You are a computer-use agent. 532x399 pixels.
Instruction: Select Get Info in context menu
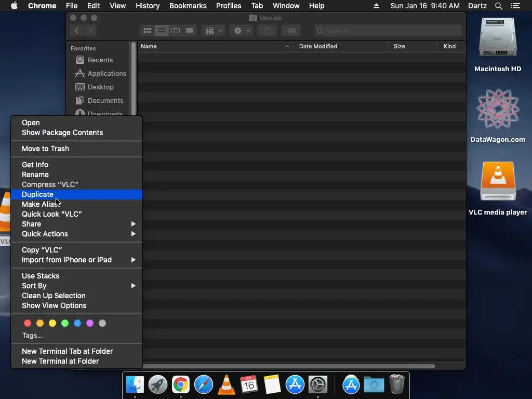tap(77, 165)
